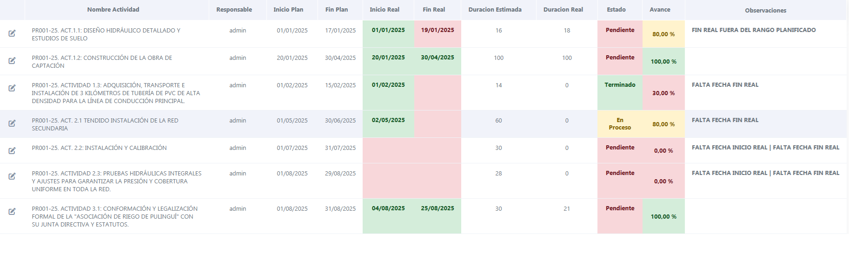Edit the Actividad 3.1 Conformación row

coord(12,212)
